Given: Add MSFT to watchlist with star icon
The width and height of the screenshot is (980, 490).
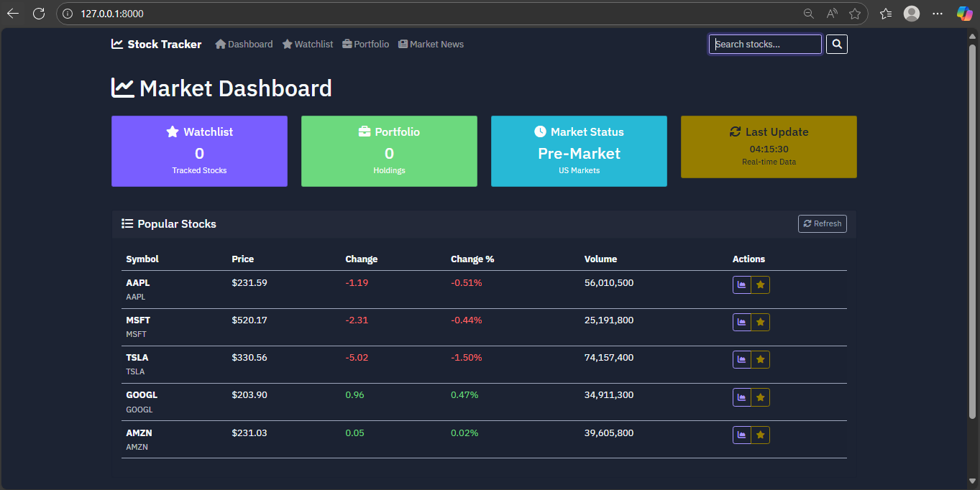Looking at the screenshot, I should [760, 323].
